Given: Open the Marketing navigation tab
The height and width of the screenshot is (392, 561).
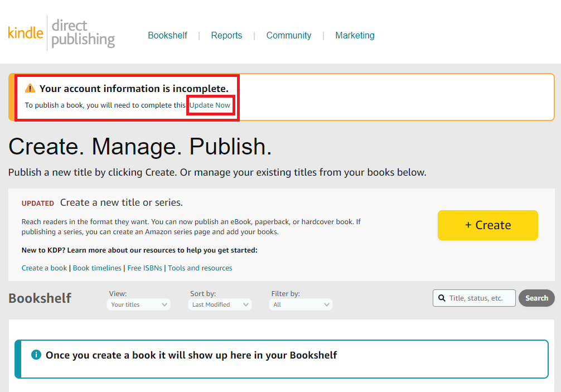Looking at the screenshot, I should [x=355, y=36].
